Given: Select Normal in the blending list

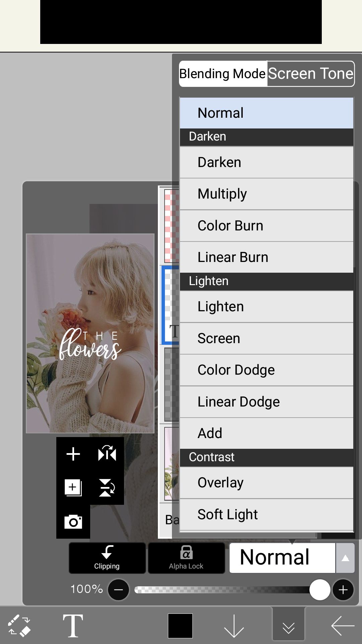Looking at the screenshot, I should (x=266, y=113).
